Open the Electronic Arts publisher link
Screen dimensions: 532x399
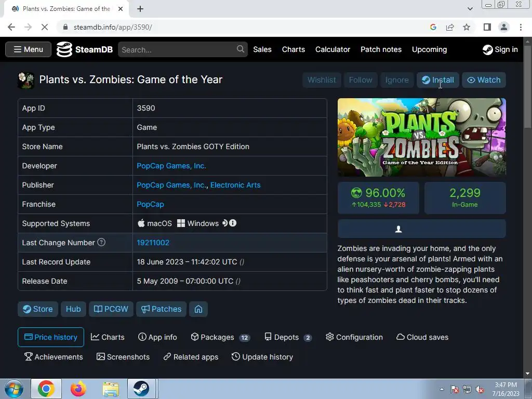pyautogui.click(x=235, y=185)
